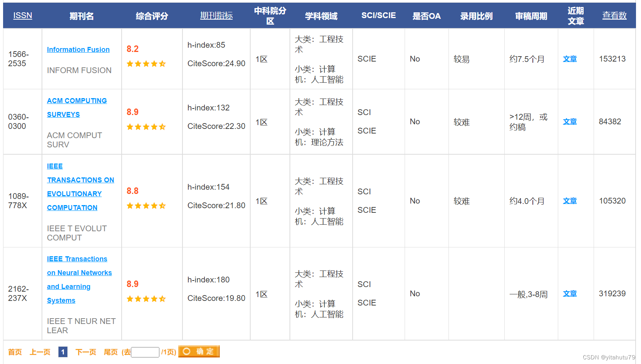Click the orange 确定 confirm button

[x=199, y=351]
